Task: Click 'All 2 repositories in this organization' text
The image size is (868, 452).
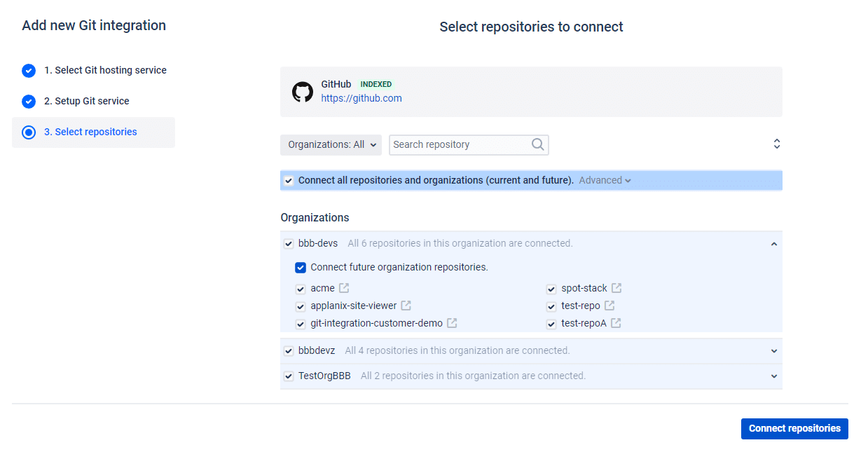Action: tap(473, 376)
